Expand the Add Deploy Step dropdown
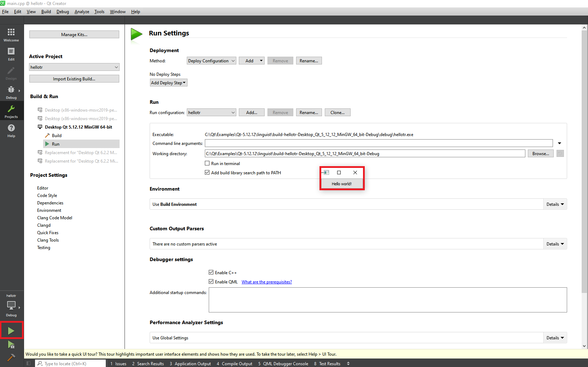The height and width of the screenshot is (367, 588). coord(168,83)
